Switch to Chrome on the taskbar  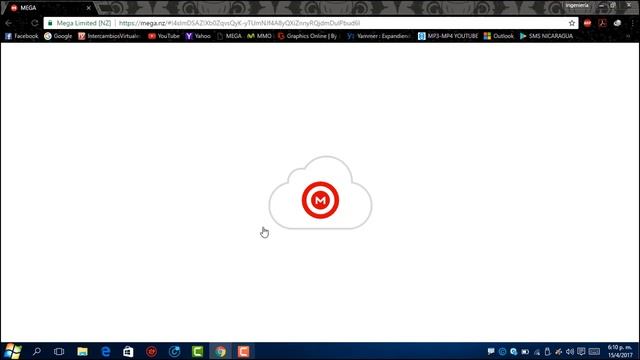(220, 351)
